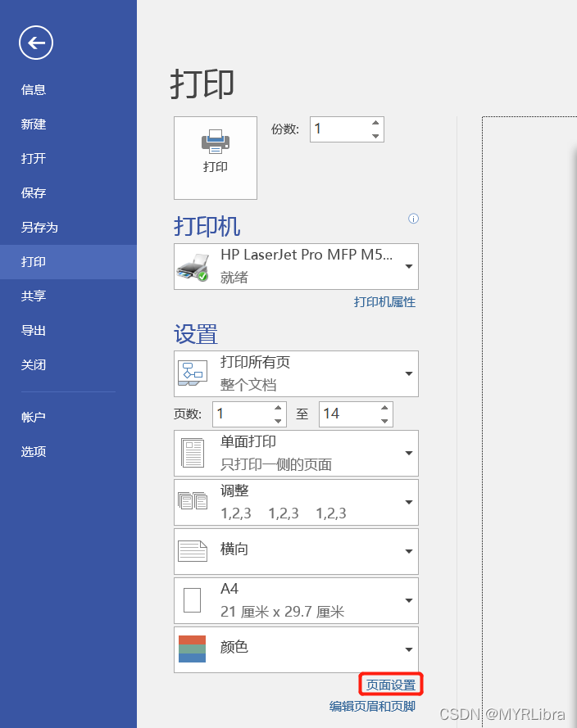577x728 pixels.
Task: Increase ending page number
Action: coord(384,408)
